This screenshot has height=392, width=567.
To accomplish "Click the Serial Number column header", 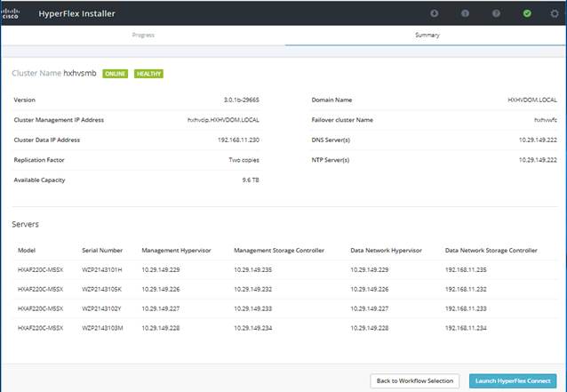I will coord(102,251).
